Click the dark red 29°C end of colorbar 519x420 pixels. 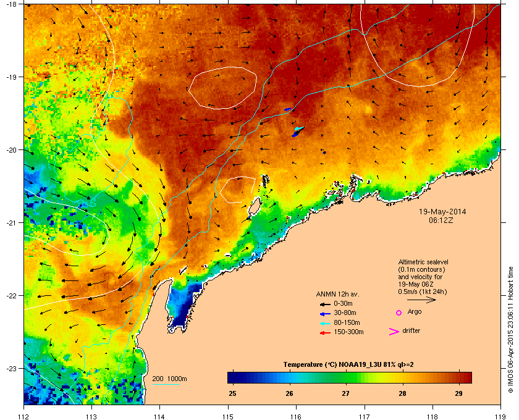tap(467, 377)
